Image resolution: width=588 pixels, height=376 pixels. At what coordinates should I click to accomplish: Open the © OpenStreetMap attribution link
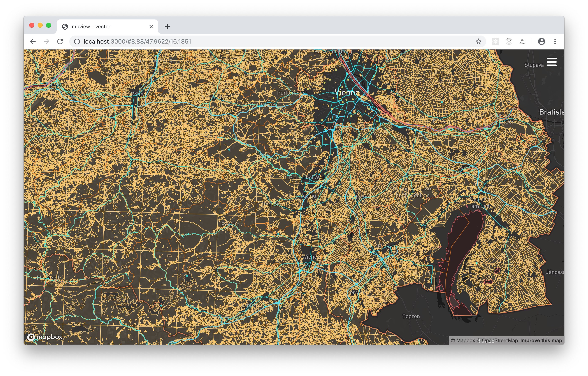[x=497, y=340]
